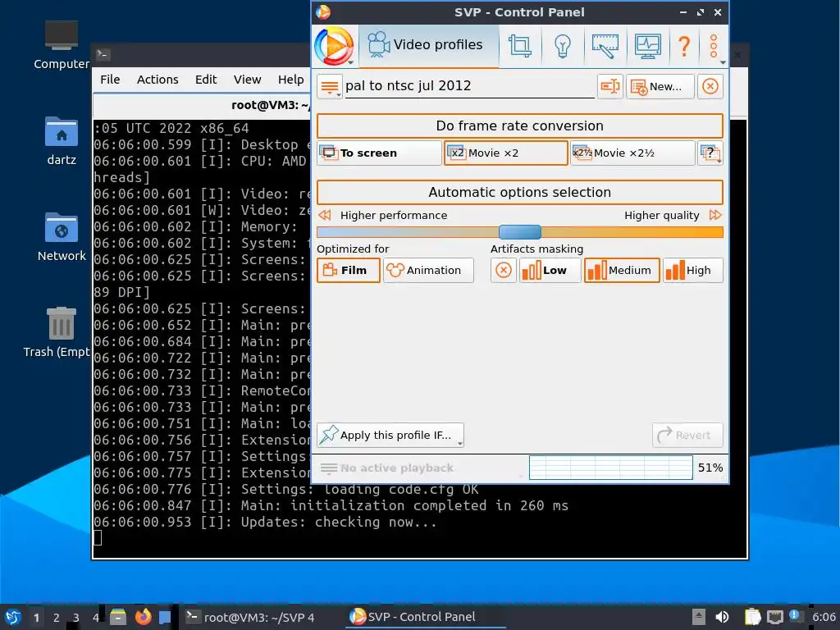Click the performance/quality slider handle
Image resolution: width=840 pixels, height=630 pixels.
pyautogui.click(x=519, y=232)
